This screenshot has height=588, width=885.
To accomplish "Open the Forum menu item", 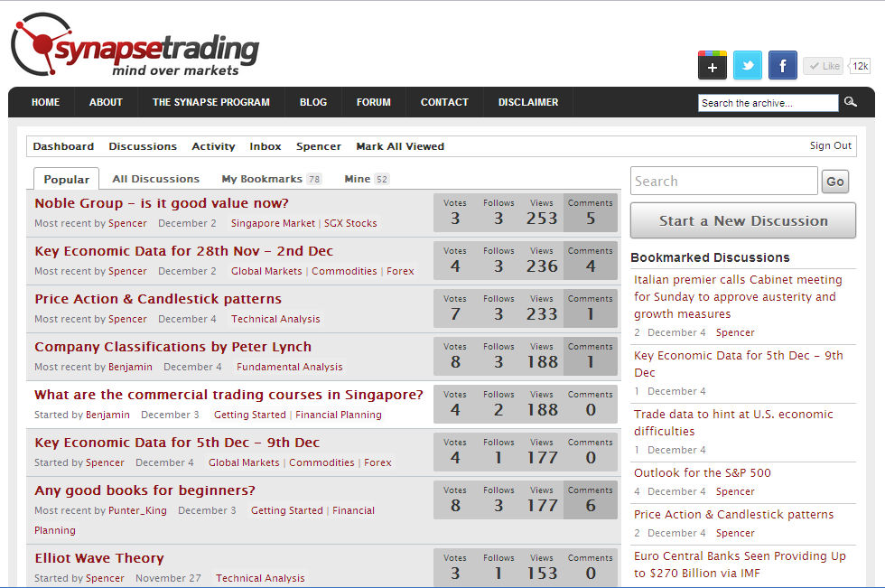I will [x=374, y=102].
